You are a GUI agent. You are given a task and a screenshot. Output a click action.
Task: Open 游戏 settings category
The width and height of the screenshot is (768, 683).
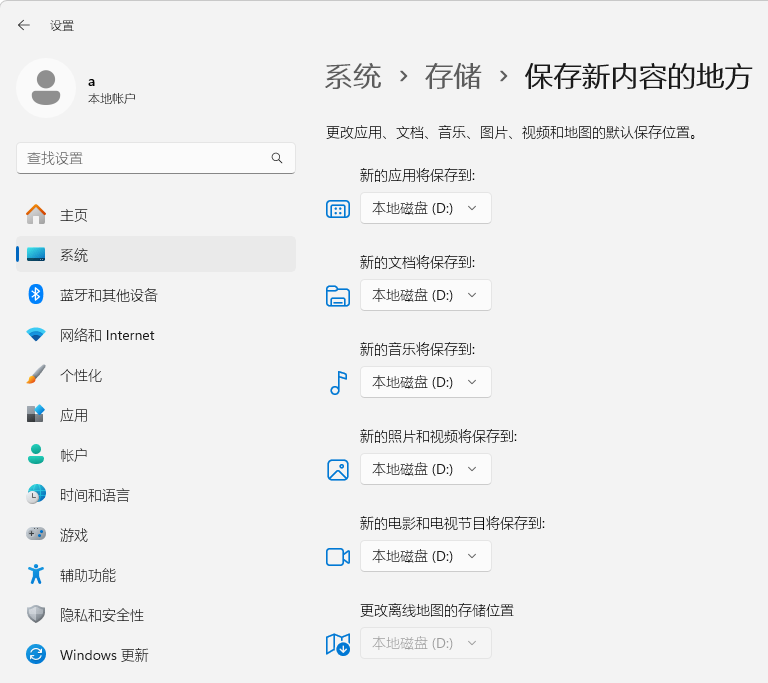pos(156,535)
